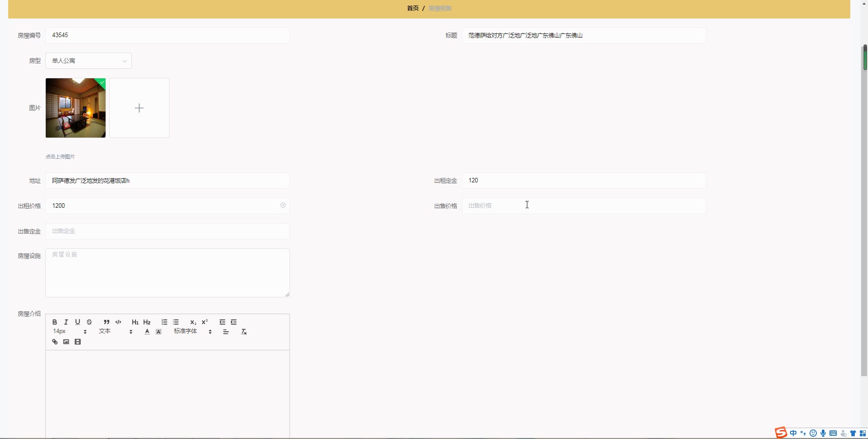
Task: Insert a code block with the code icon
Action: [x=118, y=322]
